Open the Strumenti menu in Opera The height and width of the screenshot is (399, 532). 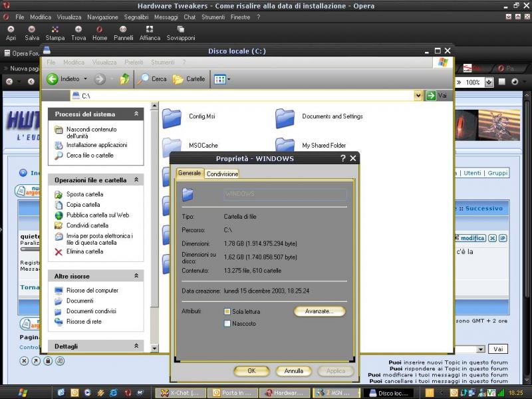click(213, 17)
